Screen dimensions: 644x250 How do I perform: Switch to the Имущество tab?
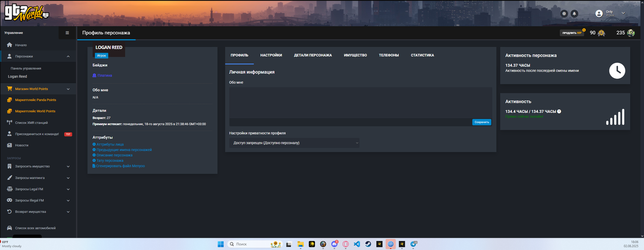(355, 55)
